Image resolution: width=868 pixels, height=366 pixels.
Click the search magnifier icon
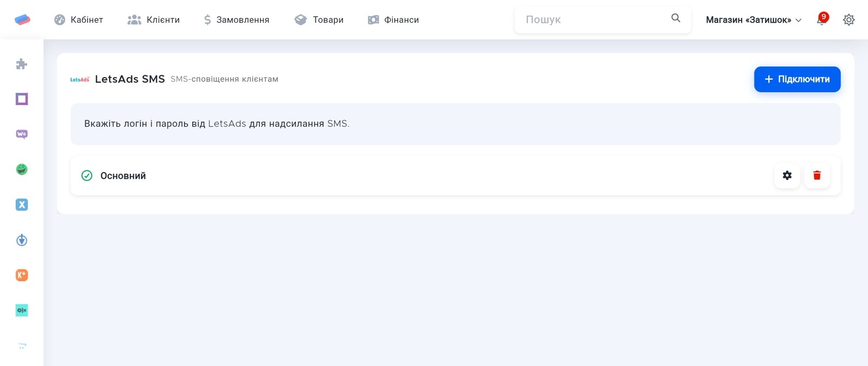675,18
